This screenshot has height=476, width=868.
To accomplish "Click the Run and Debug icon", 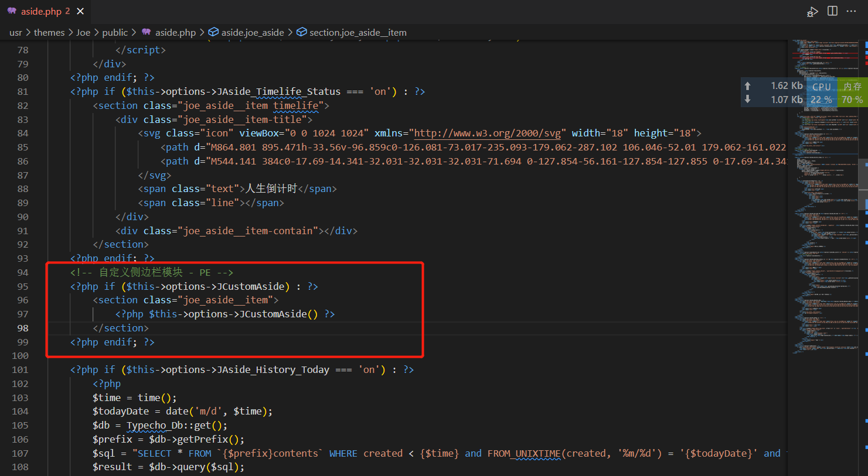I will [812, 12].
